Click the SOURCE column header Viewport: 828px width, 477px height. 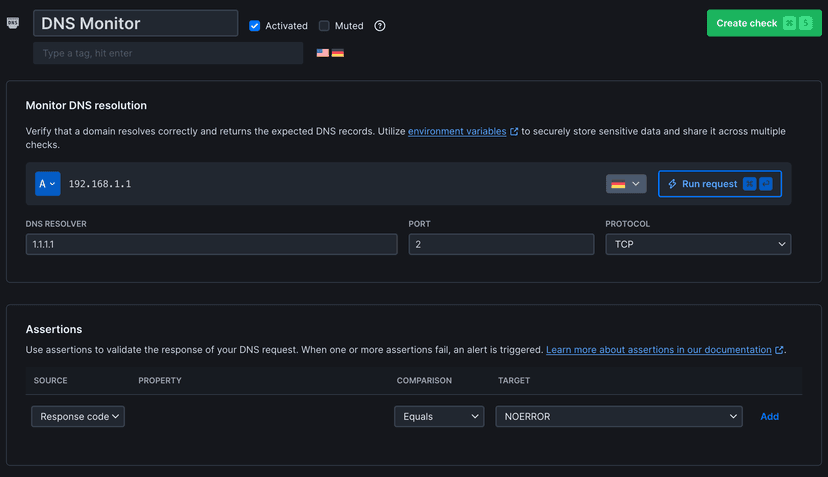(x=51, y=380)
